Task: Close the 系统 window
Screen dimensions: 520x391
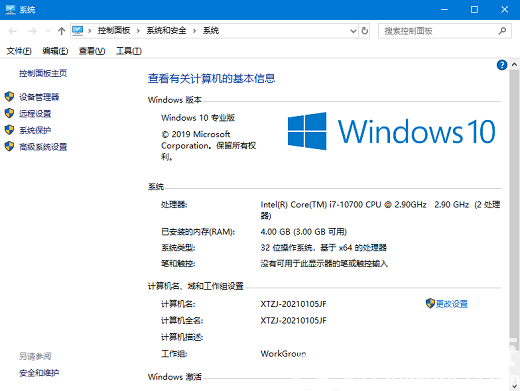Action: pos(505,10)
